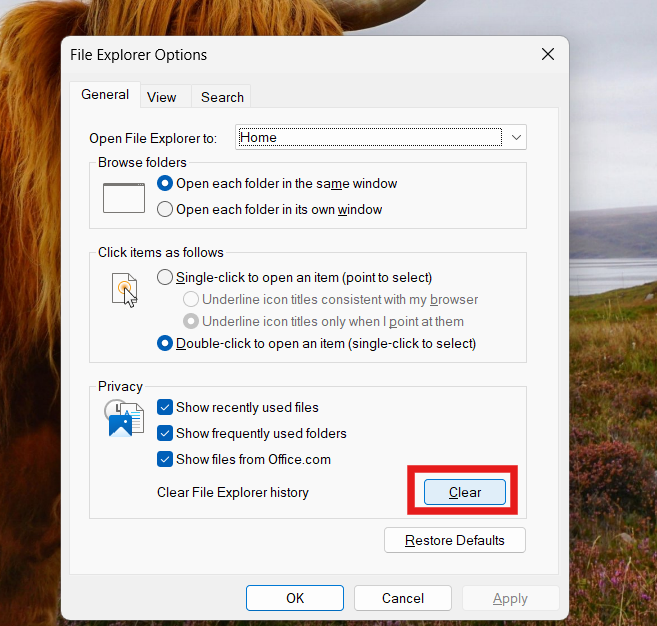The width and height of the screenshot is (657, 626).
Task: Click the Privacy recent files icon
Action: point(124,418)
